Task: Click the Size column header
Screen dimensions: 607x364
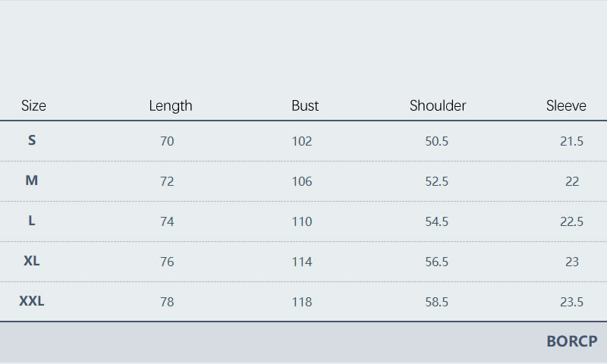Action: point(33,105)
